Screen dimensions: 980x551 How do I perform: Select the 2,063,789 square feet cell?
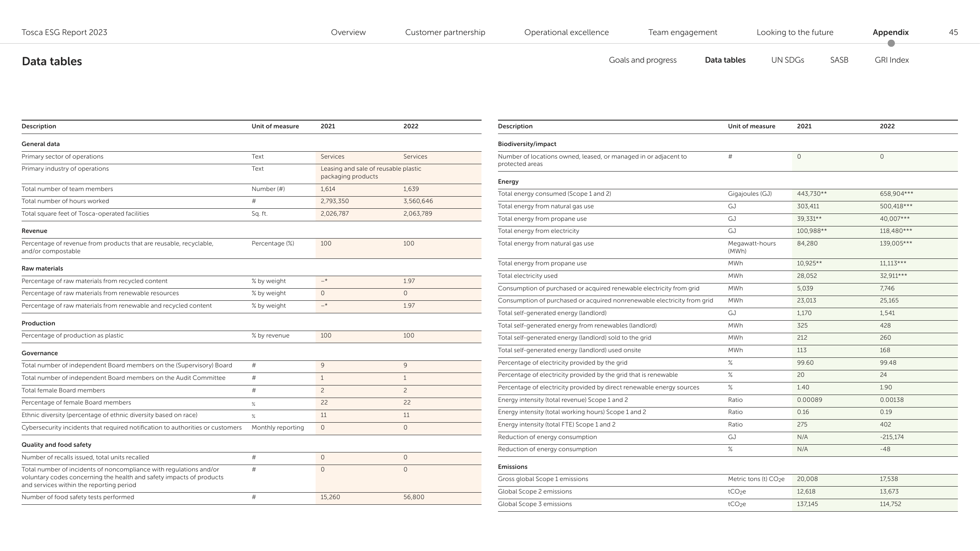pos(417,213)
